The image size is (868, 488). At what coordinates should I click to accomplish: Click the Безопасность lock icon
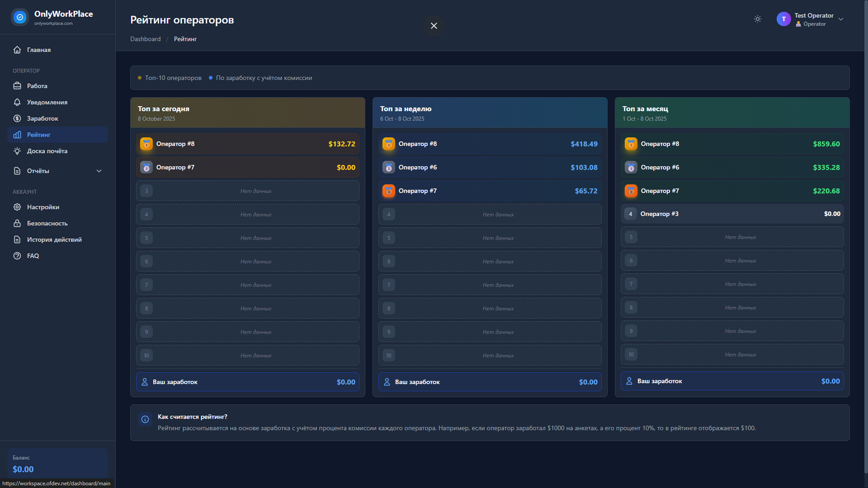tap(17, 223)
